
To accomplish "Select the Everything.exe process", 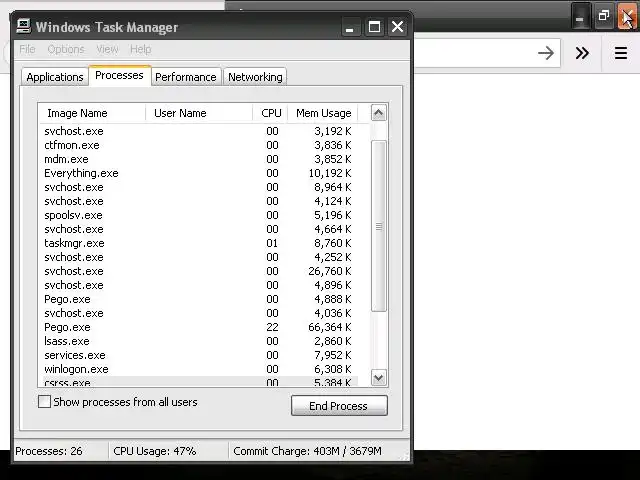I will [198, 173].
